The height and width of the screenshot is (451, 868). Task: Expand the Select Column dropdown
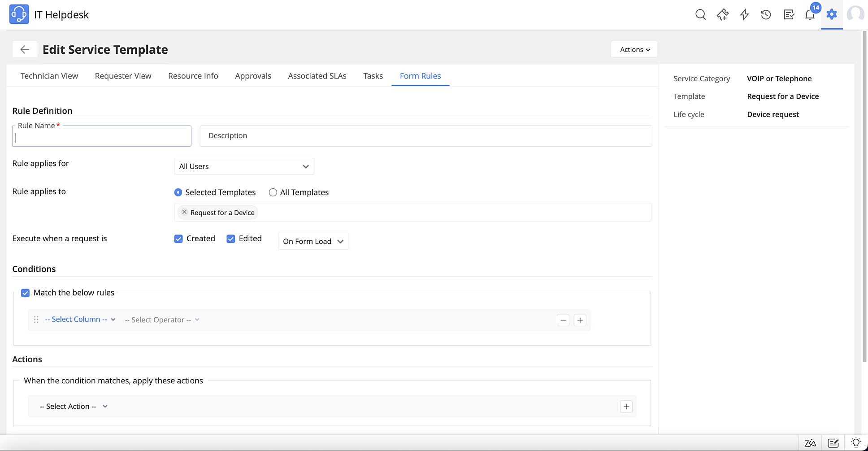click(80, 319)
